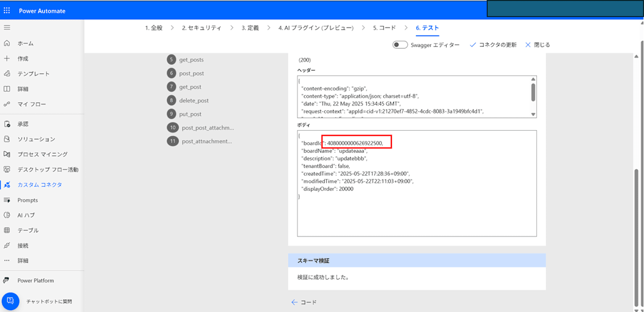
Task: Select the put_post operation
Action: pyautogui.click(x=191, y=114)
